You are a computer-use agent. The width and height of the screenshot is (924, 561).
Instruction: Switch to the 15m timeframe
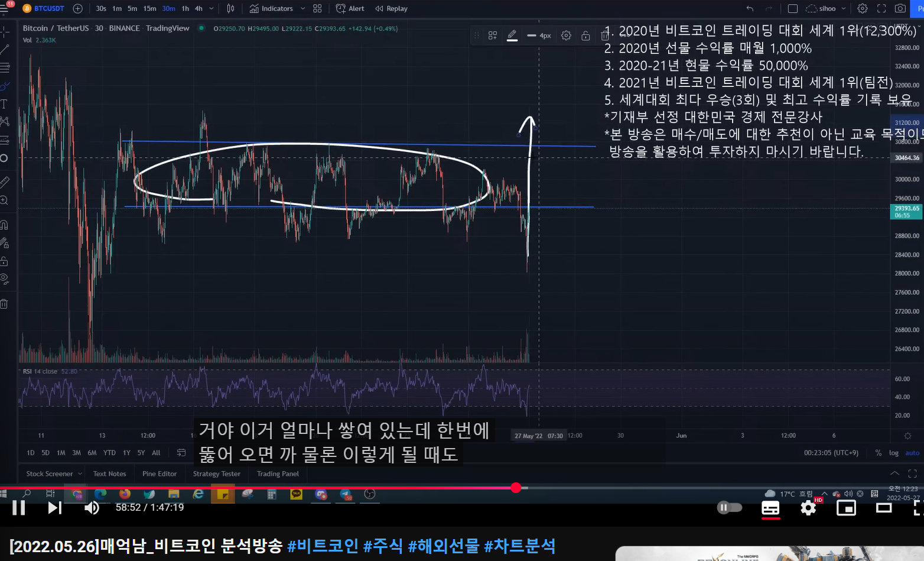tap(150, 8)
